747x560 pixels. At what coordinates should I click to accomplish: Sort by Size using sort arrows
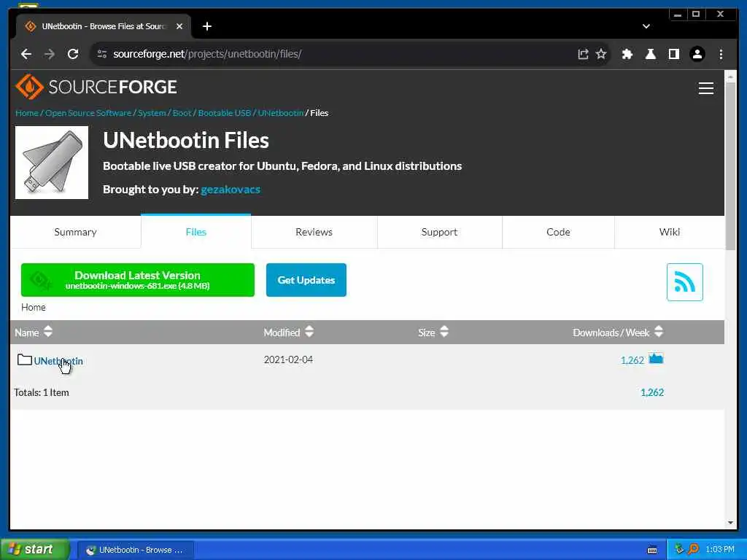[444, 332]
